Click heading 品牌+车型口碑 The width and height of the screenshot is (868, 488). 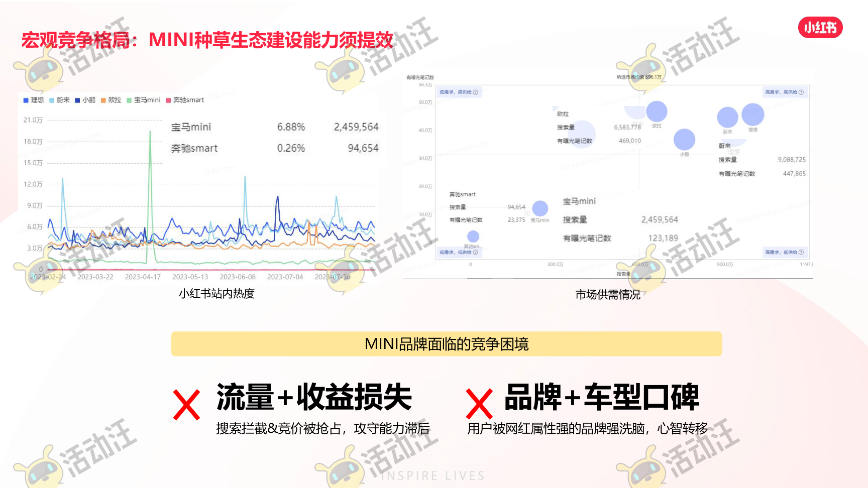pyautogui.click(x=602, y=397)
